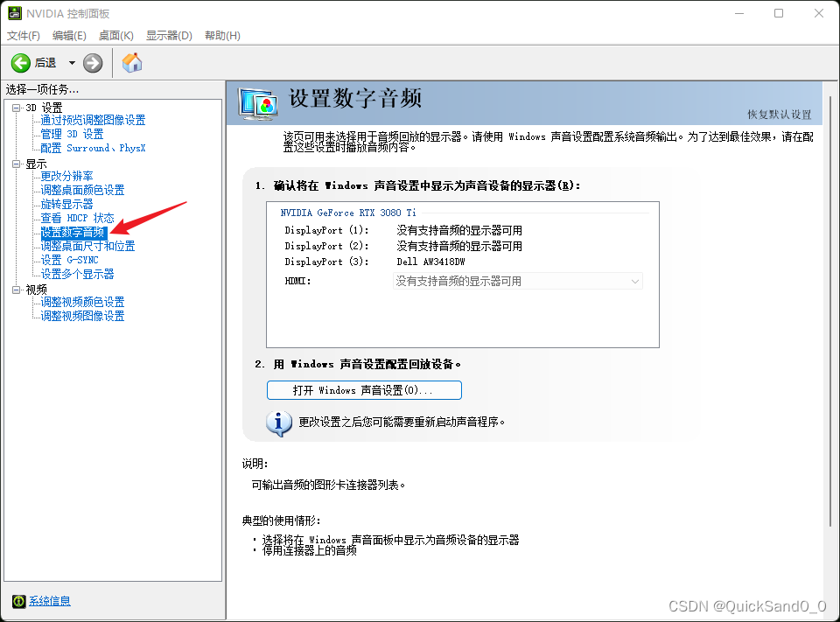
Task: Open 设置 G-SYNC page
Action: pyautogui.click(x=70, y=260)
